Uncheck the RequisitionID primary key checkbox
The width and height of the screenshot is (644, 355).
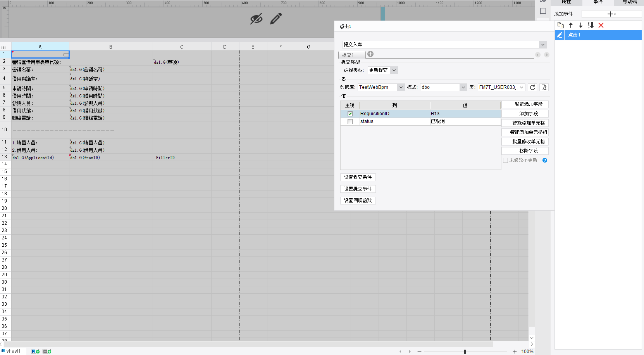(x=350, y=114)
